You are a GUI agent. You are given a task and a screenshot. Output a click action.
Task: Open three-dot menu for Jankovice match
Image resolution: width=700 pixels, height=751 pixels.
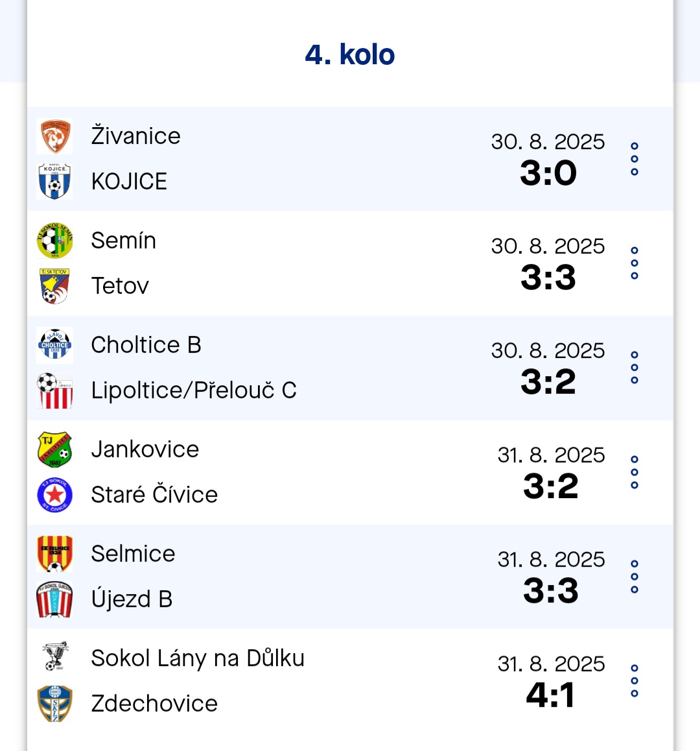coord(635,472)
